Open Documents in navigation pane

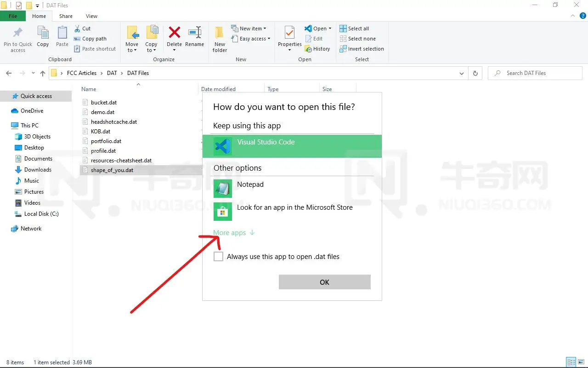[38, 159]
